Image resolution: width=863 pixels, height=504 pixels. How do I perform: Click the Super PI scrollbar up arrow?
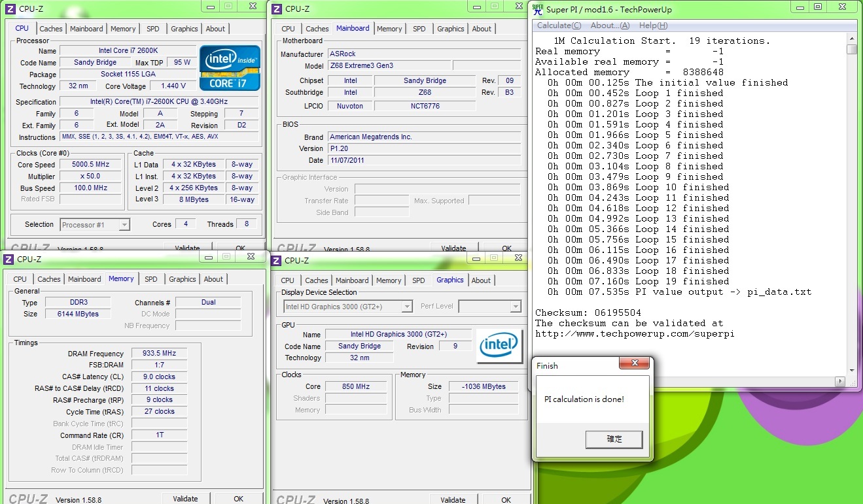point(852,39)
